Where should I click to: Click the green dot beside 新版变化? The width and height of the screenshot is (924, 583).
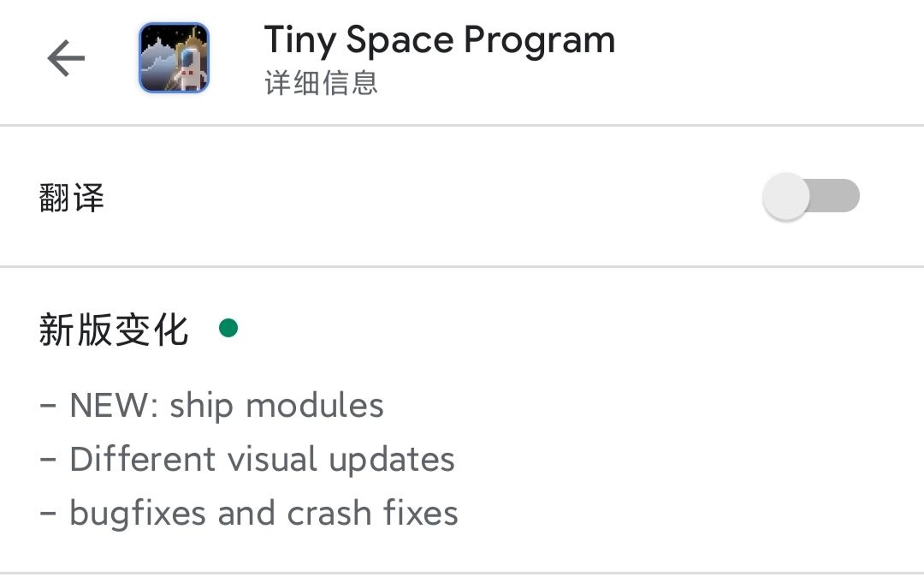click(x=228, y=328)
